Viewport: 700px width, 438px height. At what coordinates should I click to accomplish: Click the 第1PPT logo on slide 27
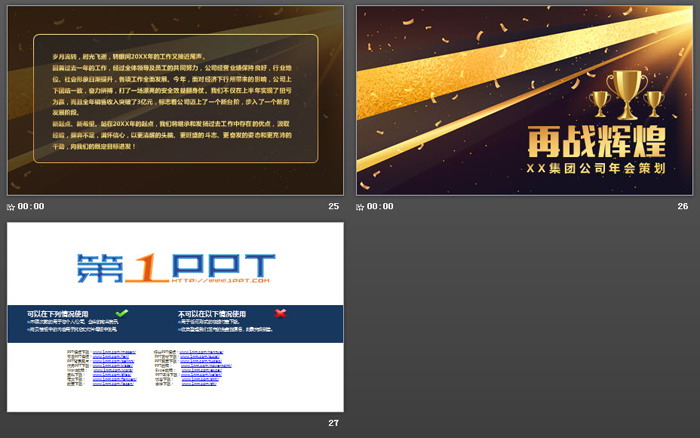click(175, 267)
